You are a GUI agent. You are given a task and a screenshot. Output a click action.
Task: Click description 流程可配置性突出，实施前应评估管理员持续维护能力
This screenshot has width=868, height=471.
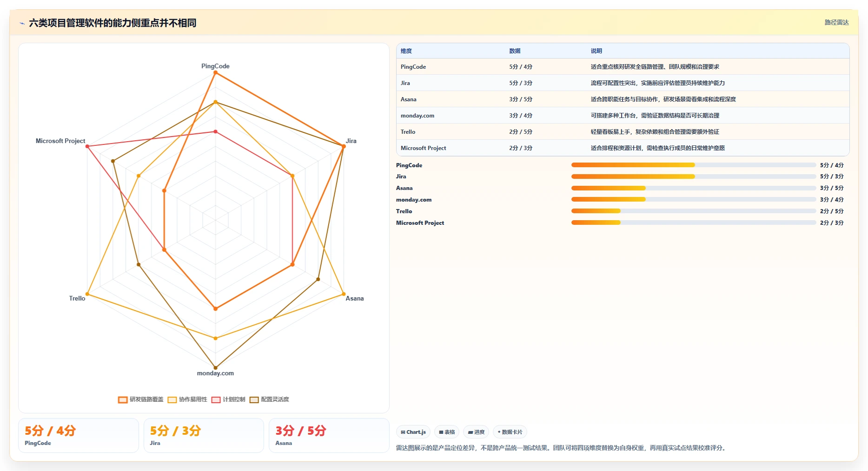click(x=658, y=83)
